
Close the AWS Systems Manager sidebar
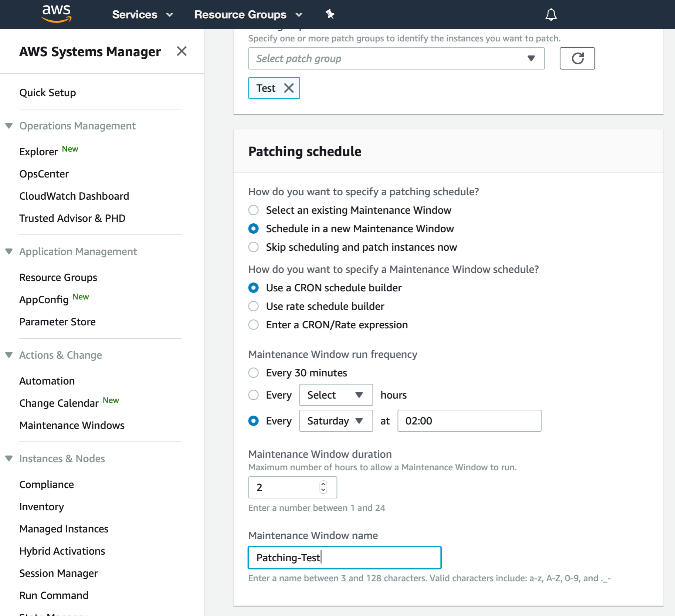(182, 51)
